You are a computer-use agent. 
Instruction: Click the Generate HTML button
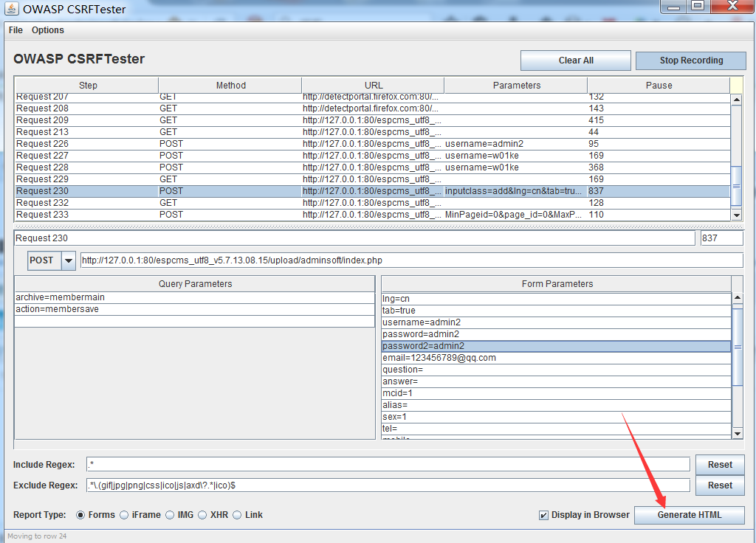coord(690,514)
